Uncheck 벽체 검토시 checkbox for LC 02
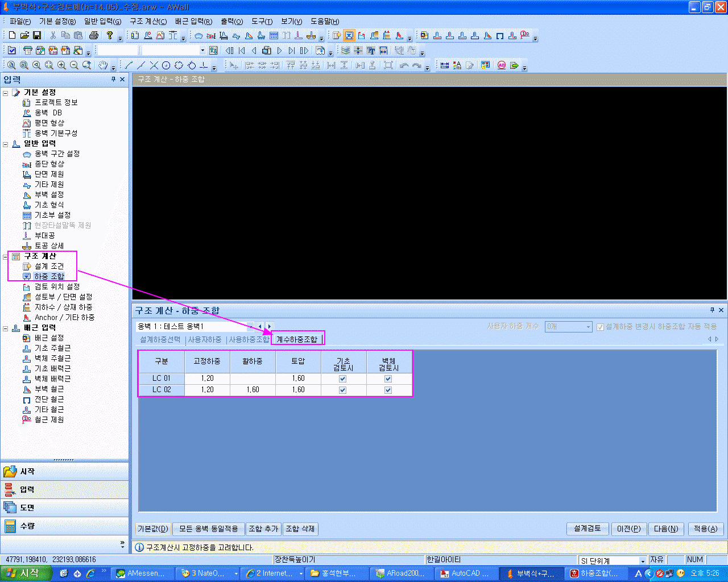This screenshot has height=582, width=728. click(388, 390)
